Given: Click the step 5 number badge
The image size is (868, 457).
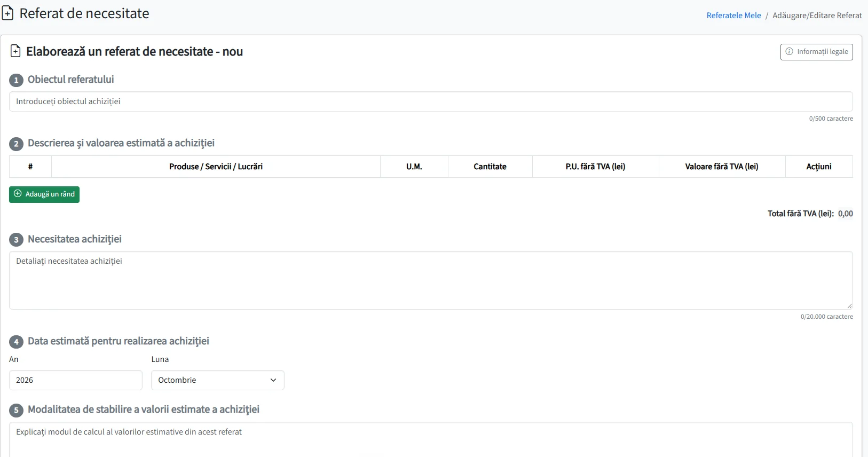Looking at the screenshot, I should (x=16, y=410).
